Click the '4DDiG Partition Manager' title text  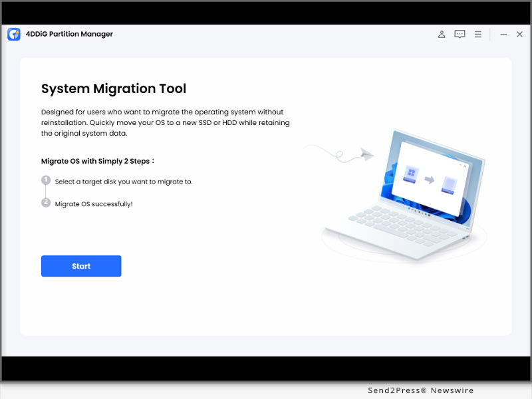[x=69, y=35]
